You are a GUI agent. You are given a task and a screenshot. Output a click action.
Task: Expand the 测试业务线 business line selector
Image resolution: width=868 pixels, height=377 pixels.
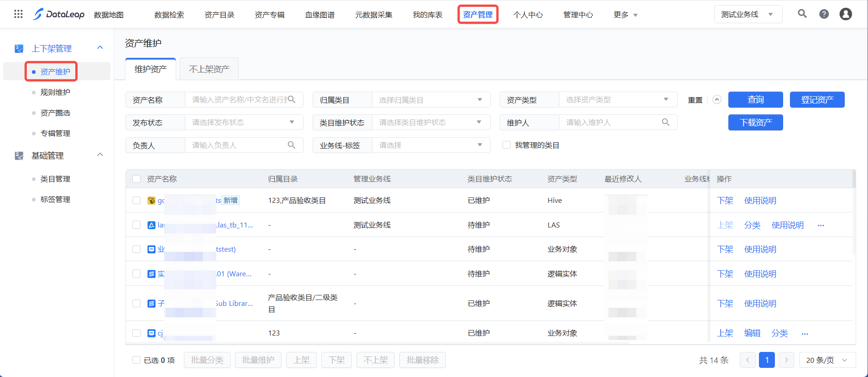[x=748, y=15]
